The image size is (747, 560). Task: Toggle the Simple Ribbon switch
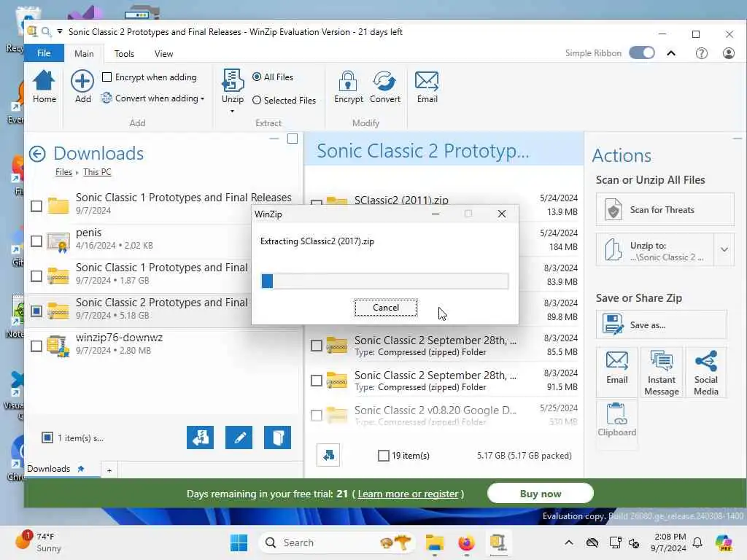642,52
